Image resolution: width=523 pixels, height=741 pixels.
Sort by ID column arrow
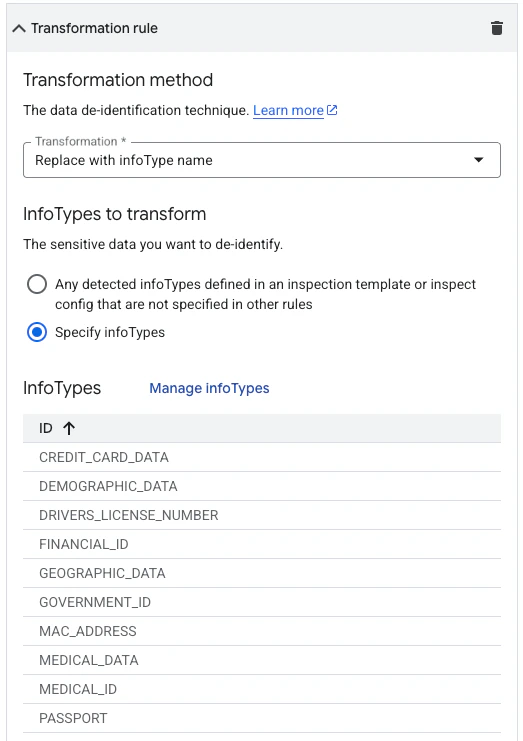tap(69, 428)
